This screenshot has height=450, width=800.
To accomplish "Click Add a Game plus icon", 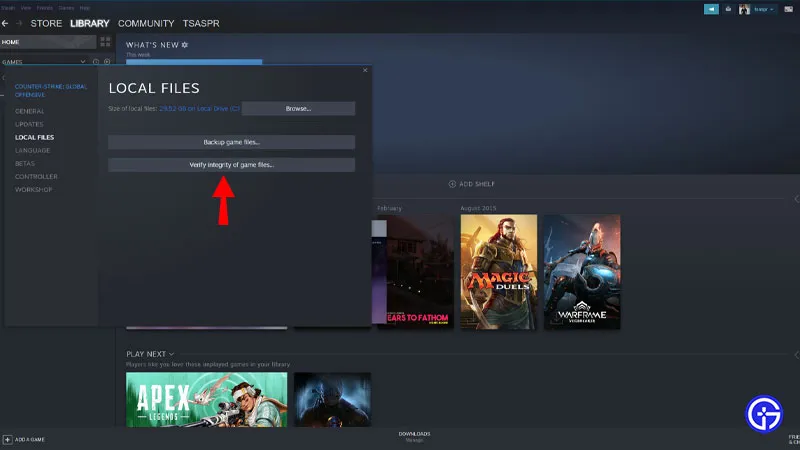I will 7,439.
